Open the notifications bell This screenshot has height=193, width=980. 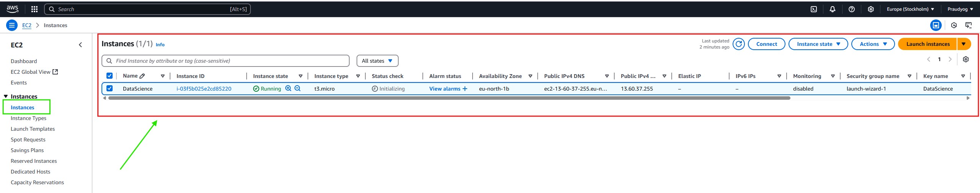(x=833, y=9)
